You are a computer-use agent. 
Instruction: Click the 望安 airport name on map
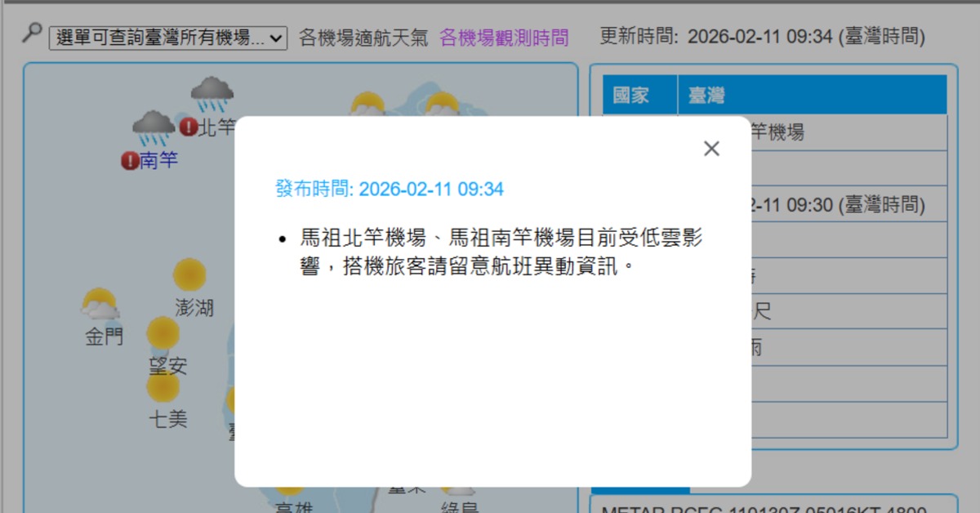click(x=167, y=366)
